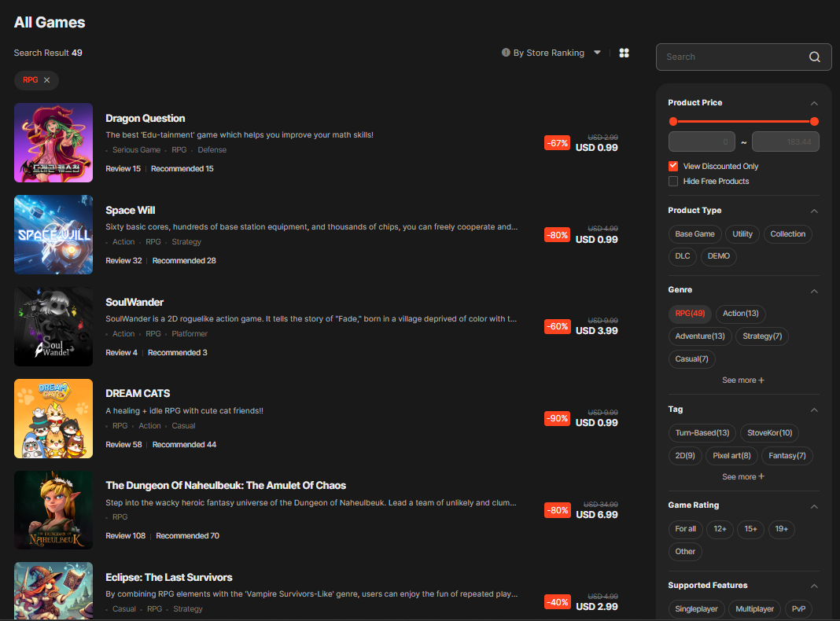
Task: Click the minimum price input box
Action: 702,141
